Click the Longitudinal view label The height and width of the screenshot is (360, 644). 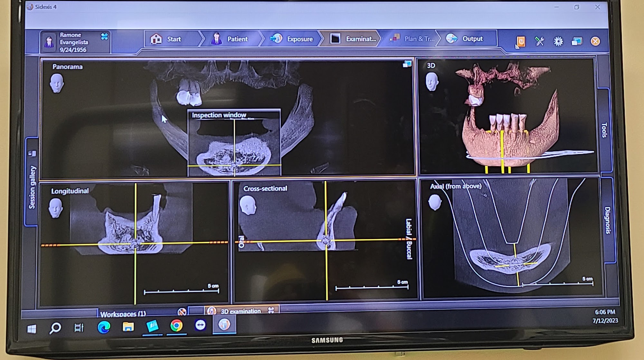click(x=70, y=191)
